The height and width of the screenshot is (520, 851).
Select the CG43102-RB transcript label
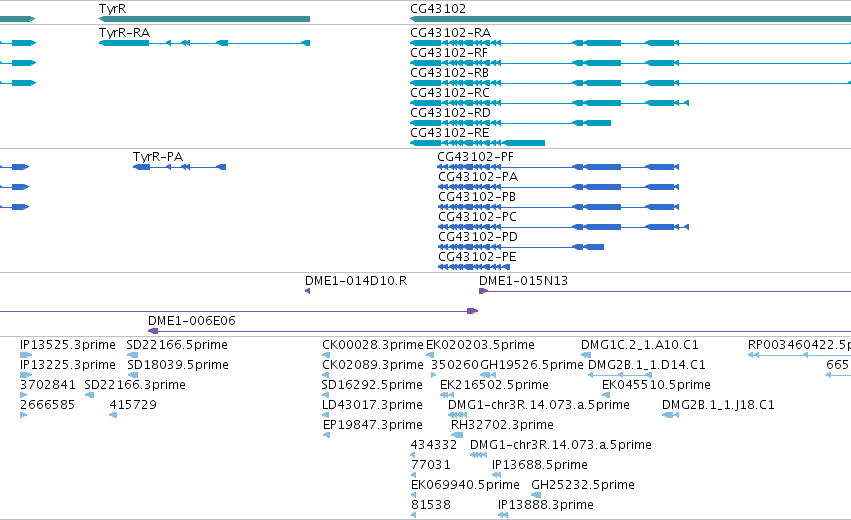pyautogui.click(x=449, y=73)
